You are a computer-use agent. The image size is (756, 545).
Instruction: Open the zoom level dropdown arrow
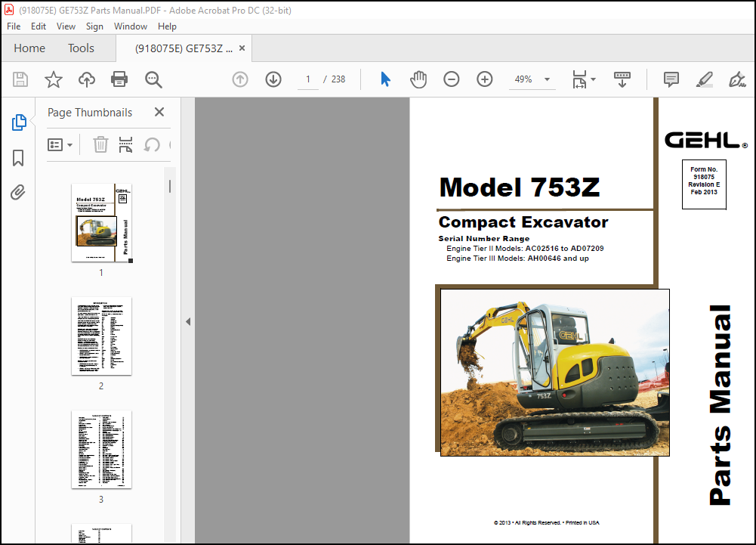point(548,79)
